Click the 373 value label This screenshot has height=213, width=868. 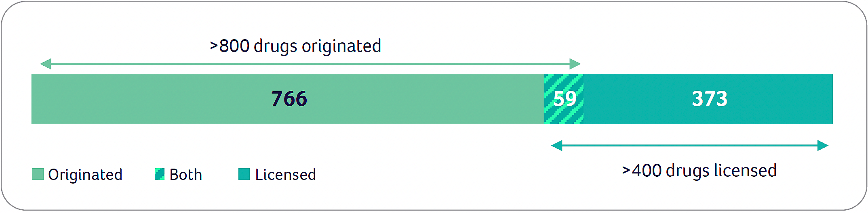710,99
